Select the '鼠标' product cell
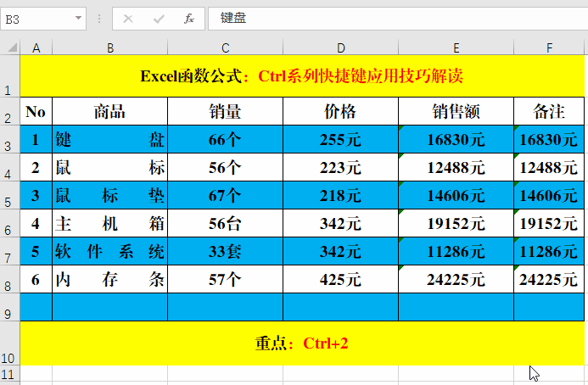This screenshot has height=385, width=588. click(x=109, y=167)
